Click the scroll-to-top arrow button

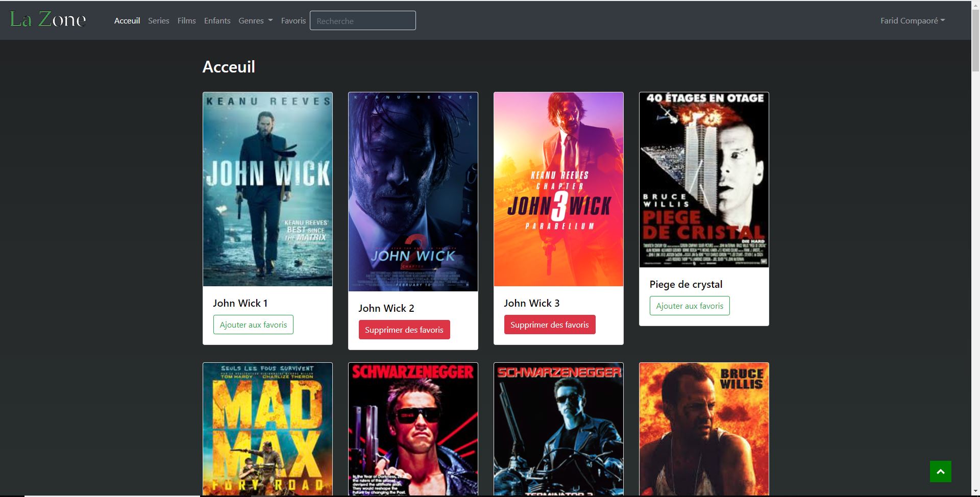(941, 471)
